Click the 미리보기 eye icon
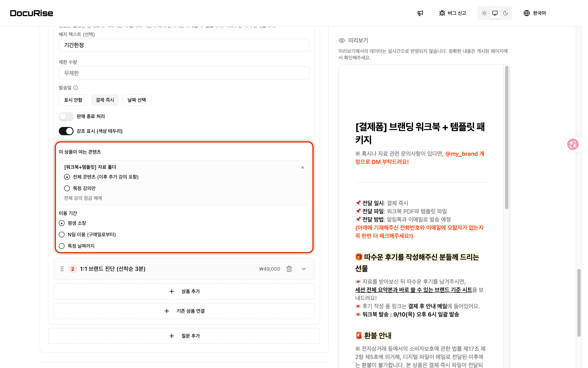The height and width of the screenshot is (368, 588). coord(342,40)
